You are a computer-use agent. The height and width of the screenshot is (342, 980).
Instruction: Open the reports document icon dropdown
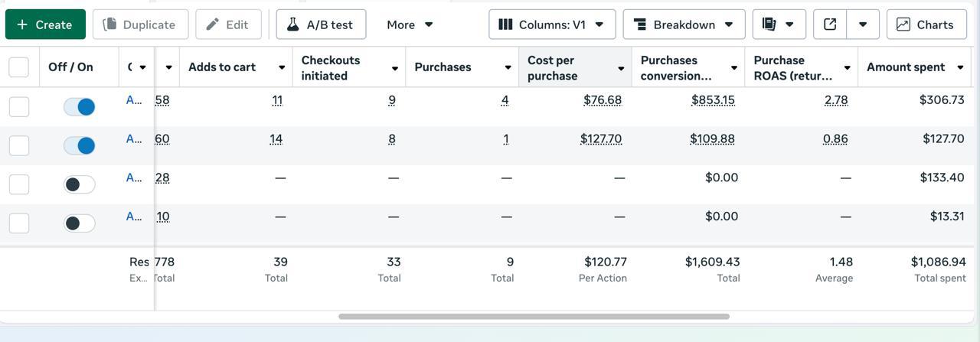pyautogui.click(x=779, y=24)
